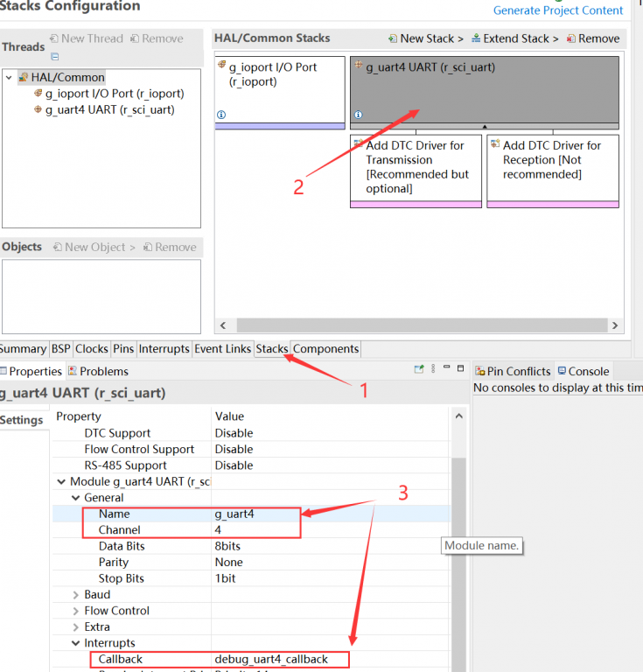The width and height of the screenshot is (643, 672).
Task: Click Generate Project Content link
Action: click(x=557, y=10)
